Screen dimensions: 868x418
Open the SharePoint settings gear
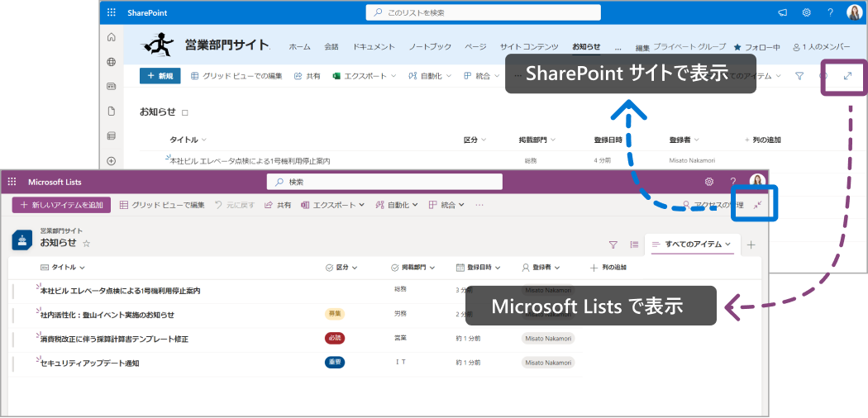tap(807, 12)
